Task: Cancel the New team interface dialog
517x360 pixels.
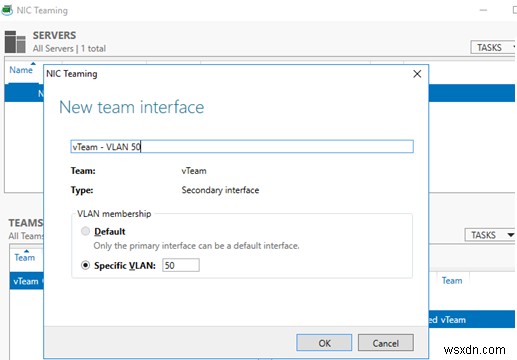Action: click(386, 343)
